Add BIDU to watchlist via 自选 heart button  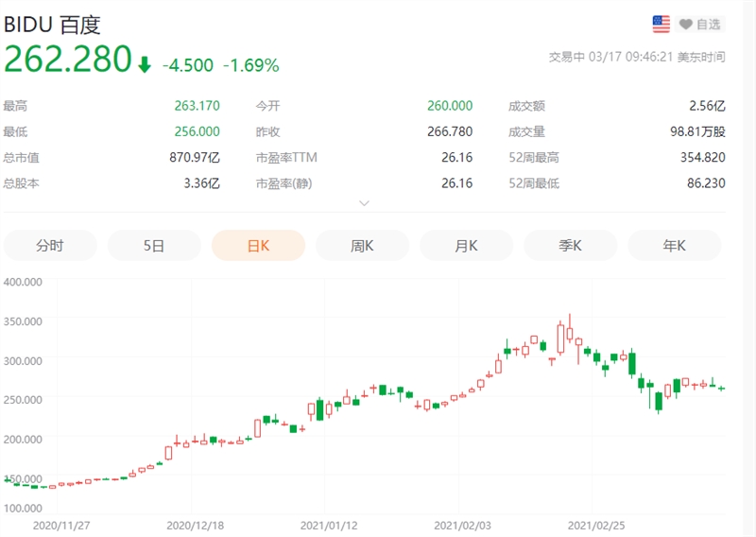(x=700, y=25)
